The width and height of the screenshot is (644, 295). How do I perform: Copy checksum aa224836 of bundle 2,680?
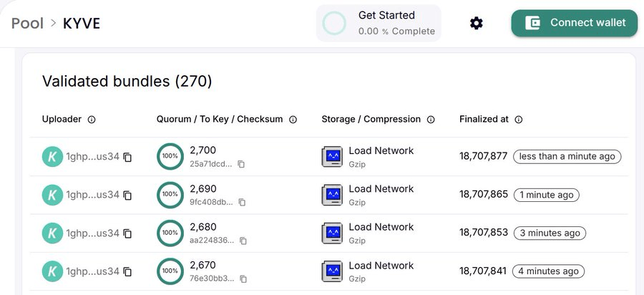pyautogui.click(x=244, y=241)
